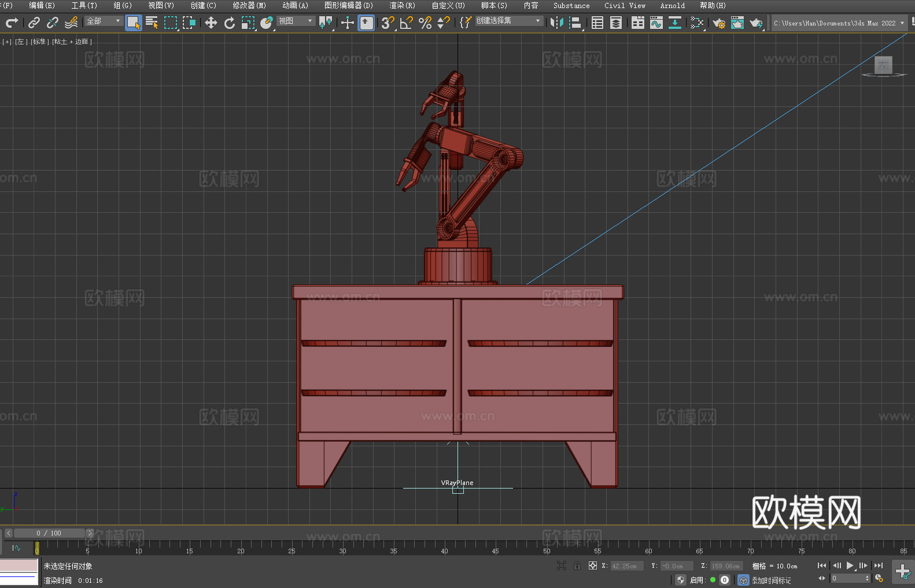The height and width of the screenshot is (588, 915).
Task: Activate the Rotate tool
Action: (229, 23)
